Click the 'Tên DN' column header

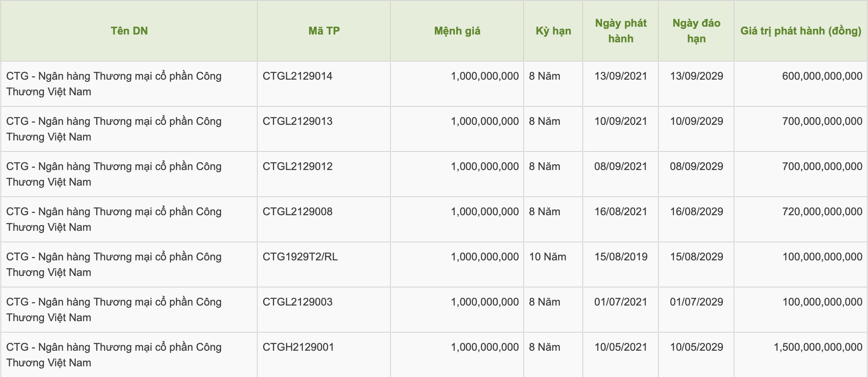(x=129, y=31)
